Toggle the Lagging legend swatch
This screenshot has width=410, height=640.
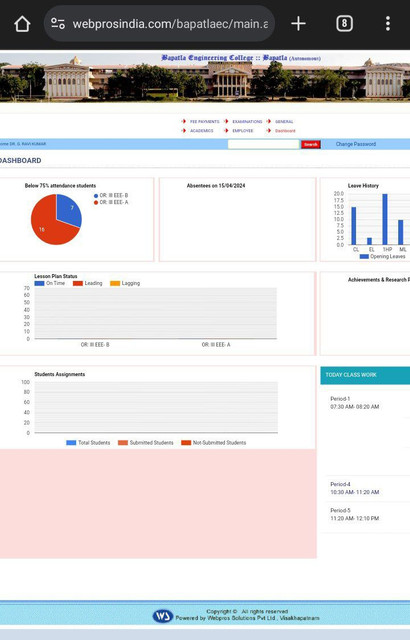115,283
